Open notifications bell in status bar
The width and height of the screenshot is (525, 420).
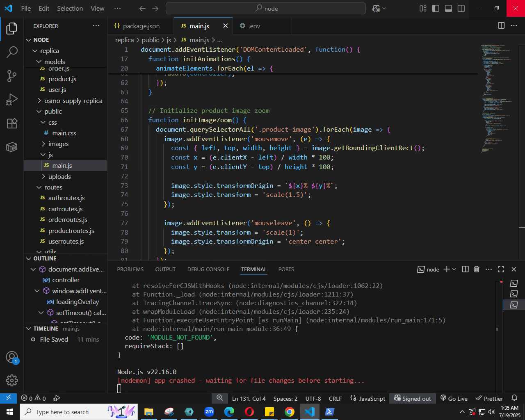click(x=514, y=398)
